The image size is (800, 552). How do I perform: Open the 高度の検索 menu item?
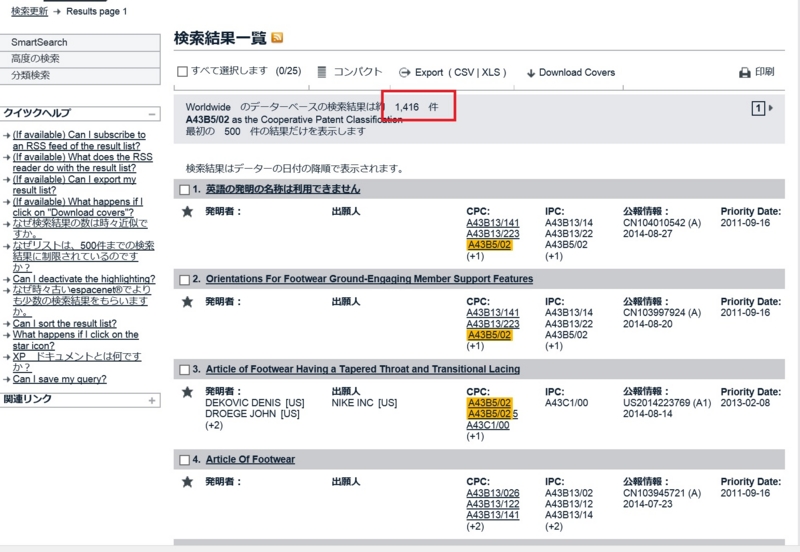click(80, 59)
